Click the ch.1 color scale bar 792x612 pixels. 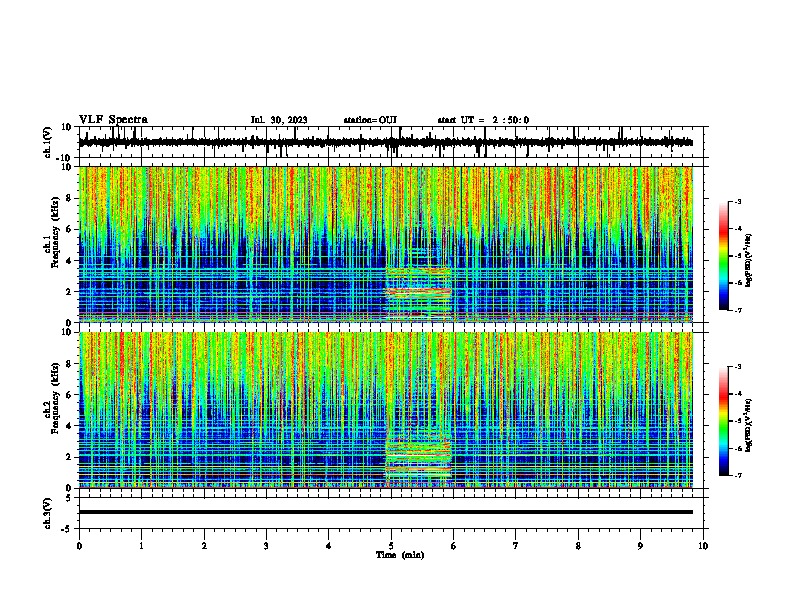[x=724, y=256]
